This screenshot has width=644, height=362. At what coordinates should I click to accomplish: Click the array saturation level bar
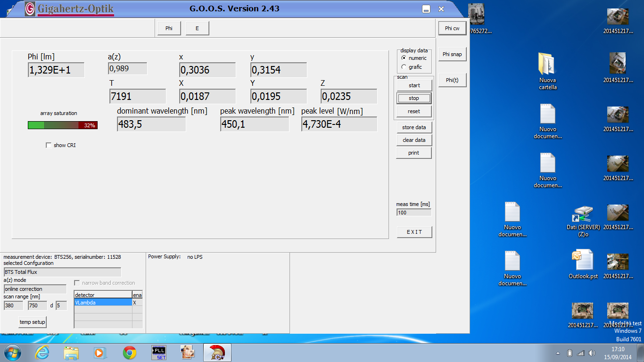click(x=62, y=125)
